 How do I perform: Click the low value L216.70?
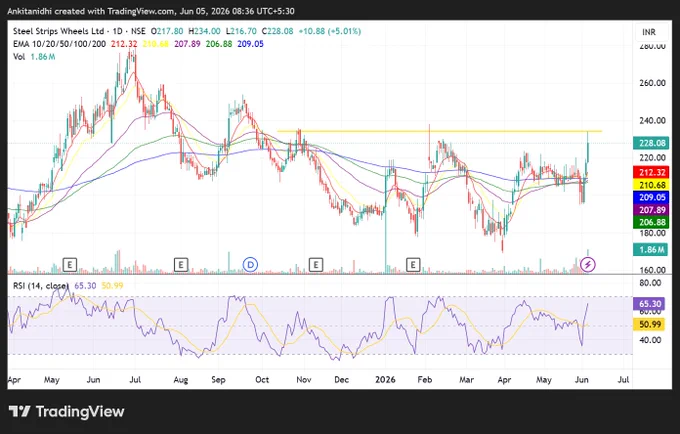241,31
